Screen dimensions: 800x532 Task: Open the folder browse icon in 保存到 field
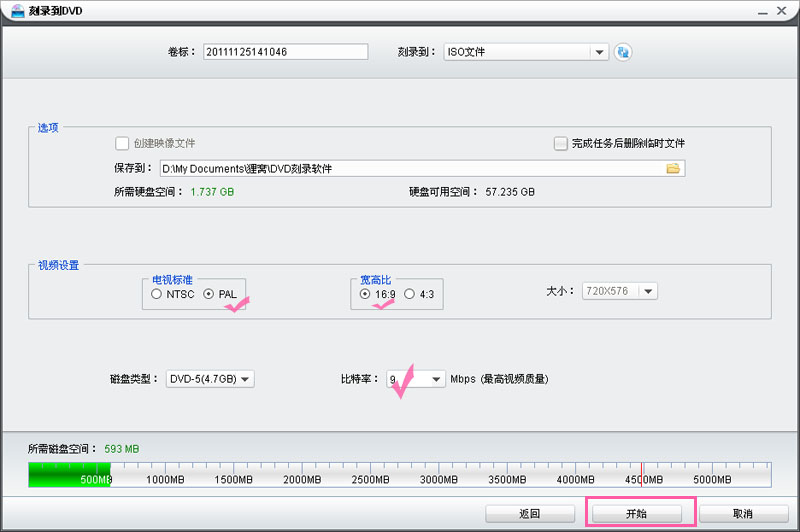tap(673, 168)
